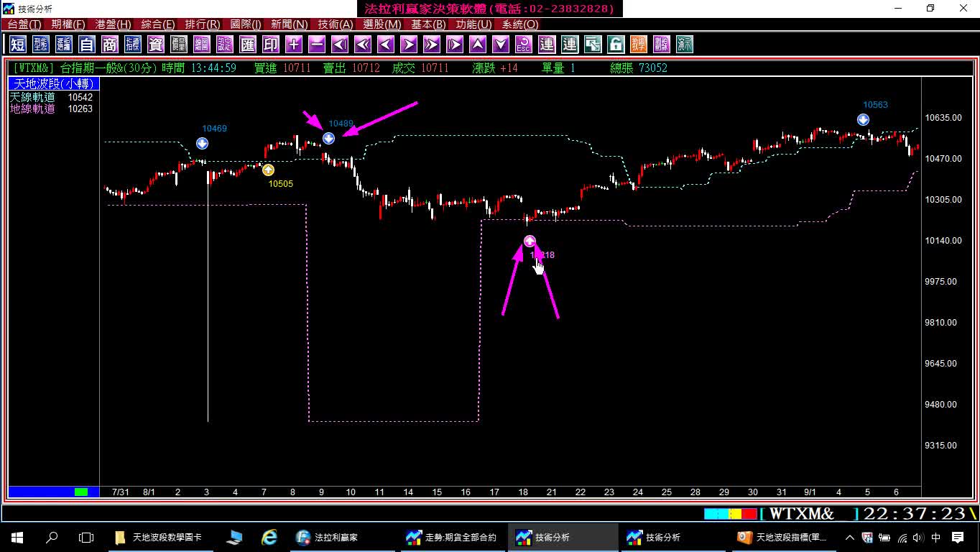Zoom out with the minus toolbar icon
Viewport: 980px width, 552px height.
[x=317, y=45]
